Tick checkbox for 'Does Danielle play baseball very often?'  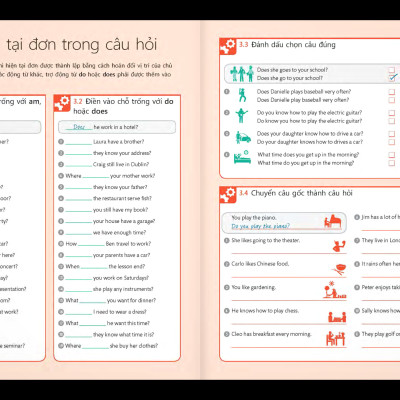[392, 100]
